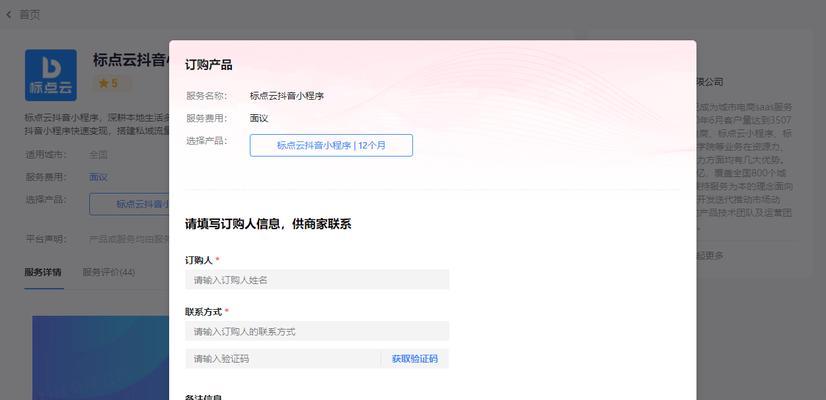Click 面议 value in the dialog
The height and width of the screenshot is (400, 826).
[x=259, y=119]
